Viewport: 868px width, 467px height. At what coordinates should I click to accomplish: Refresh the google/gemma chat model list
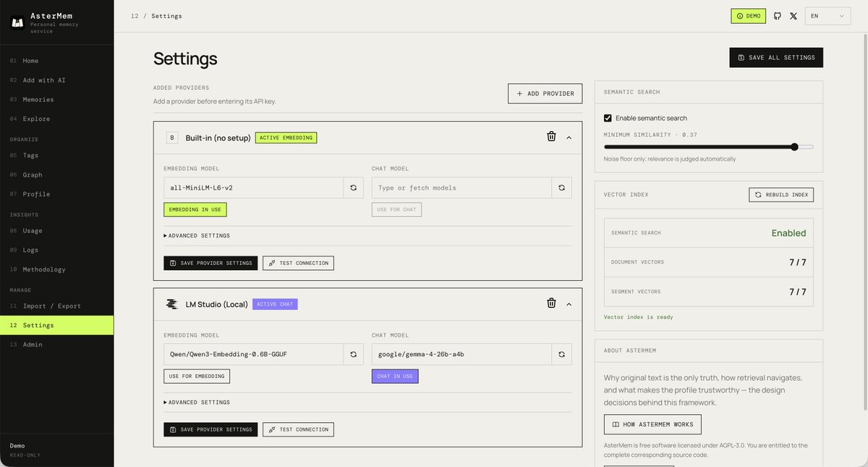click(561, 354)
